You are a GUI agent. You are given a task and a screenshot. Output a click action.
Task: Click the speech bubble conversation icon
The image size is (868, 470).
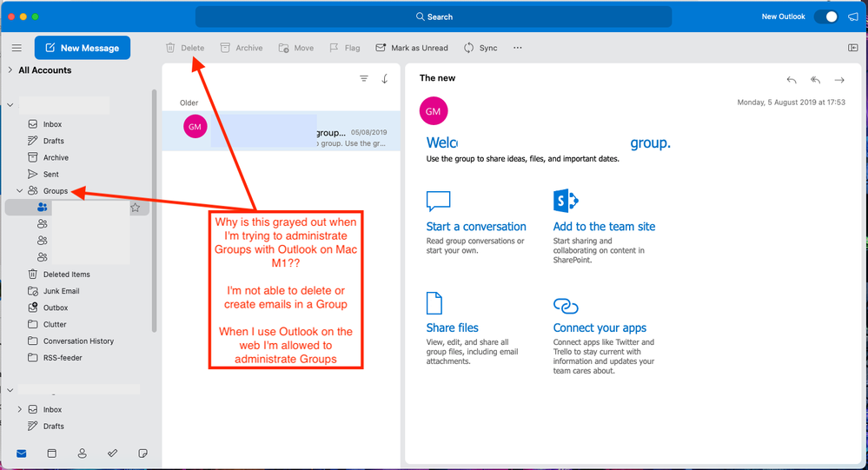(x=439, y=201)
